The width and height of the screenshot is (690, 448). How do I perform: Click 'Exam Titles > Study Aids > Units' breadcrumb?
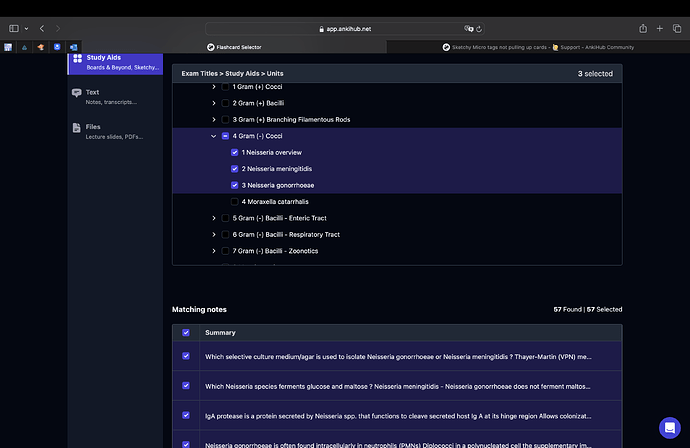232,73
